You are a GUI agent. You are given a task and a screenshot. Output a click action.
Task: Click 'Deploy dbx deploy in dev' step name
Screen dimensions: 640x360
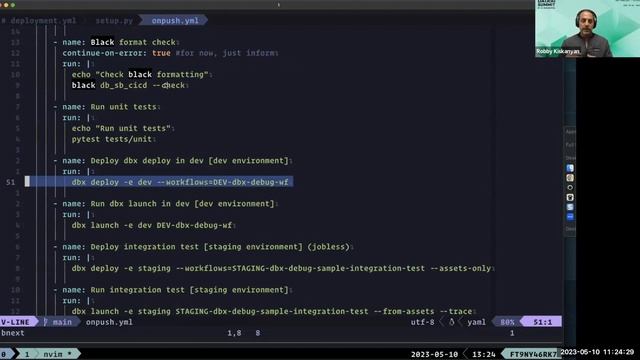[189, 161]
